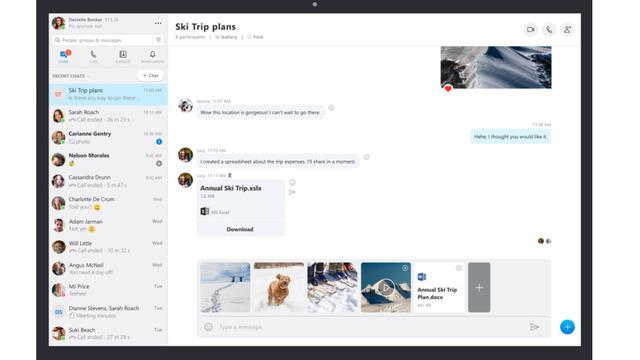
Task: Click the Annual Ski Trip.xlsx file name
Action: coord(231,188)
